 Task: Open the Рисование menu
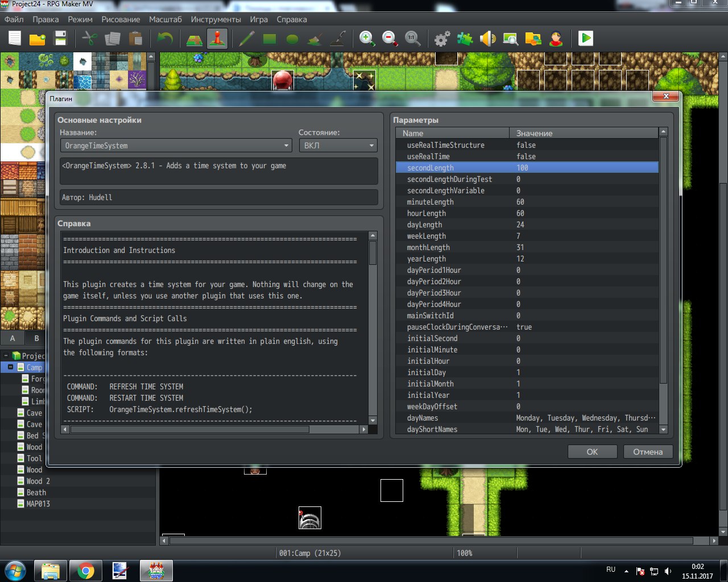pyautogui.click(x=121, y=19)
